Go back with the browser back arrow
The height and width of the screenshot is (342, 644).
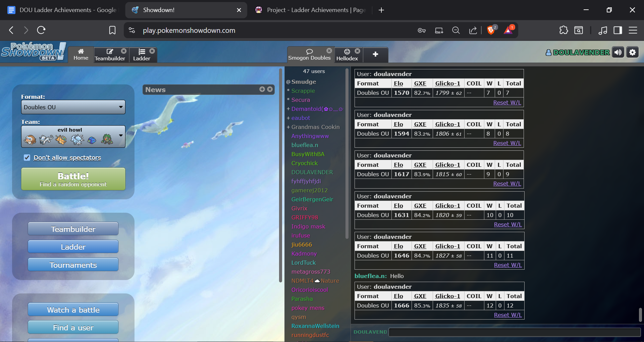tap(11, 30)
